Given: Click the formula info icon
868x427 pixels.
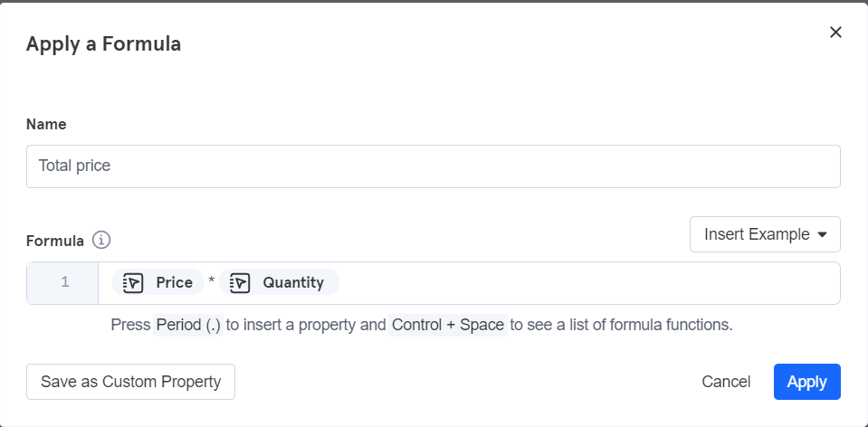Looking at the screenshot, I should (101, 240).
